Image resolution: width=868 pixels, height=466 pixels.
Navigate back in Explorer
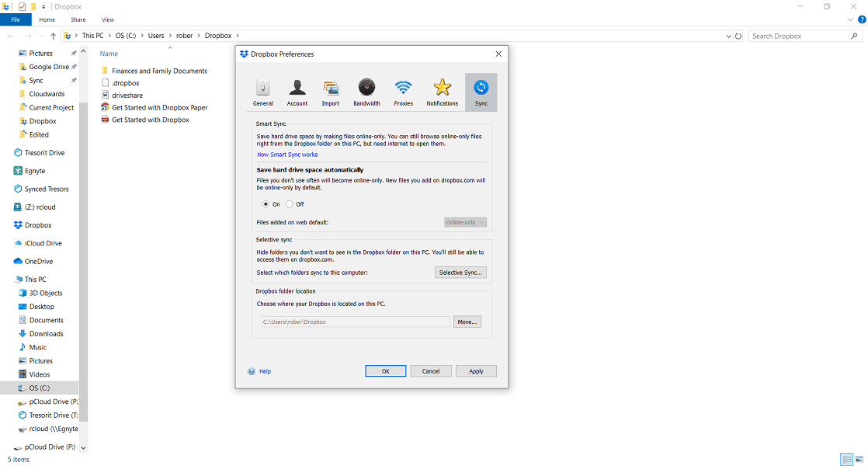pyautogui.click(x=11, y=36)
